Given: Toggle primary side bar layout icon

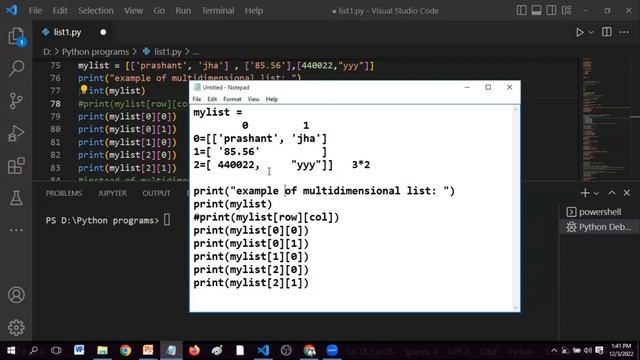Looking at the screenshot, I should [x=521, y=10].
